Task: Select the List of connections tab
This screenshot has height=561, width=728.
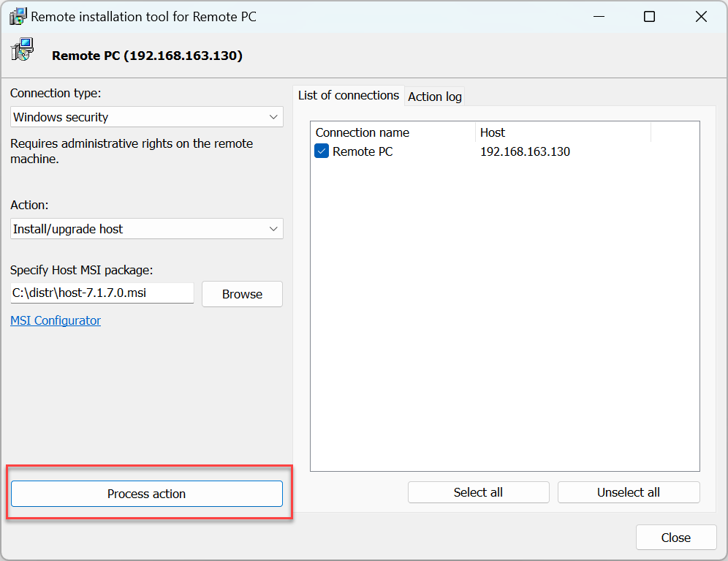Action: [x=349, y=95]
